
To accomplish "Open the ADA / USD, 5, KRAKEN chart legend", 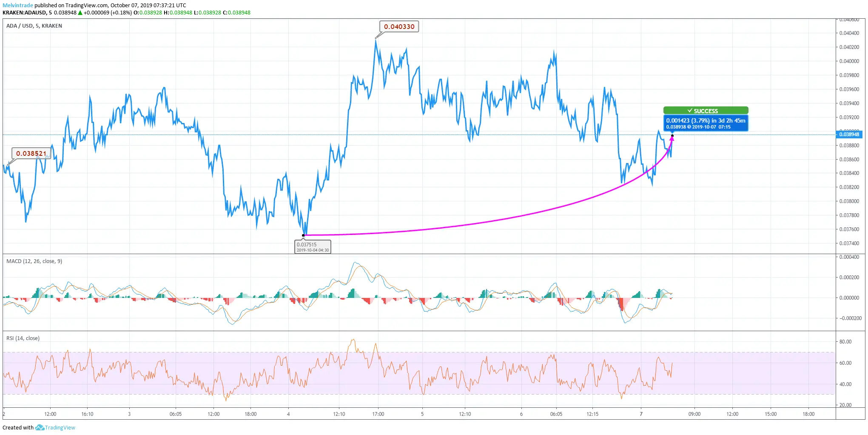I will click(34, 26).
